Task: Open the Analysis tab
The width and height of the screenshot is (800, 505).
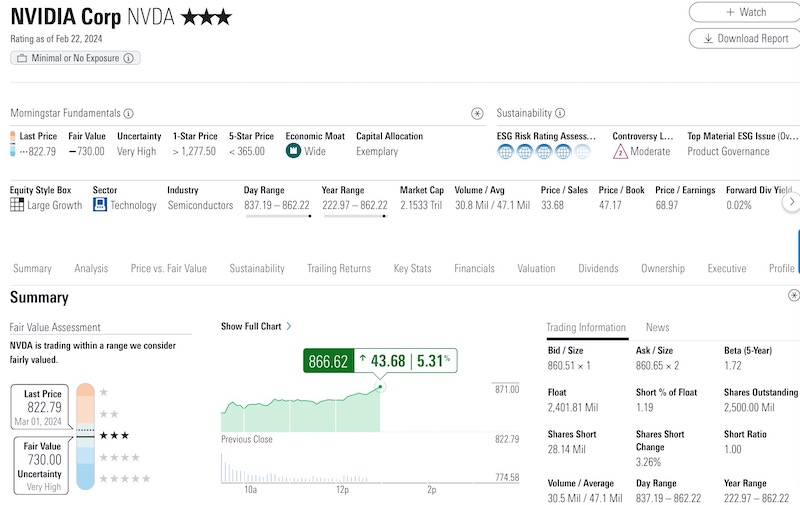Action: pos(91,268)
